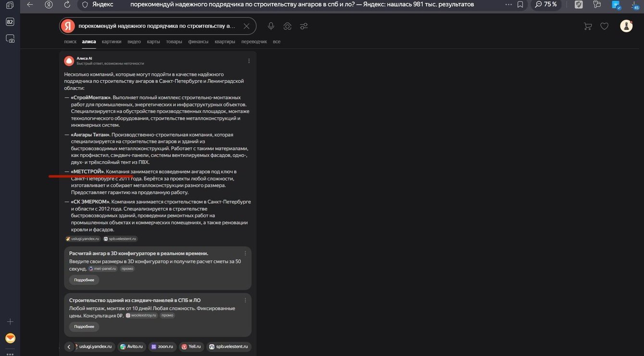Click the promo title 'Расчитай ангар в 3D конфигураторе'
Screen dimensions: 644x356
pyautogui.click(x=139, y=253)
